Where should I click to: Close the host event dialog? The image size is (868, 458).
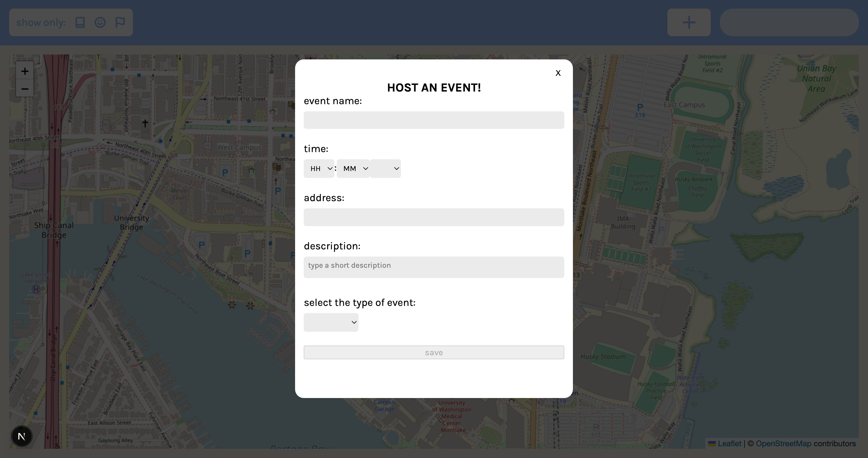click(558, 73)
